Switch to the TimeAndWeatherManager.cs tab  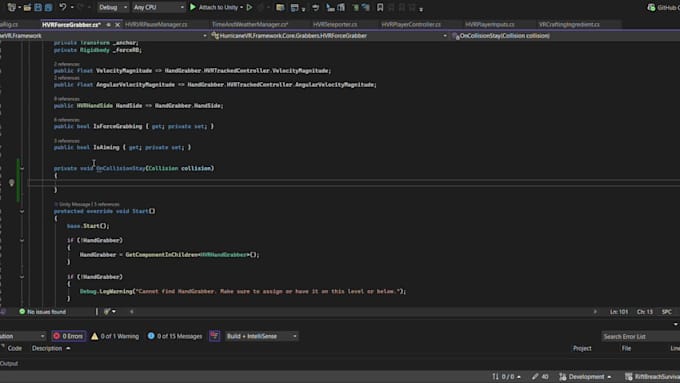(x=250, y=25)
